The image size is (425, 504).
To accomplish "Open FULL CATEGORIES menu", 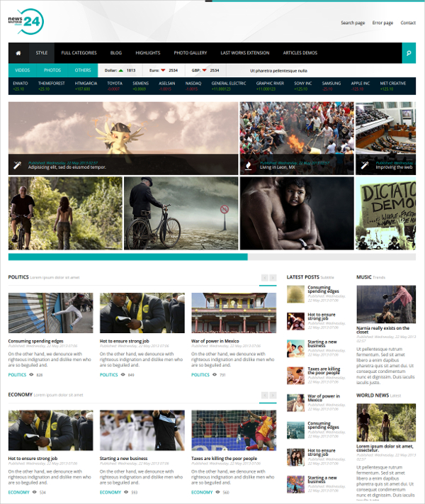I will (x=79, y=53).
